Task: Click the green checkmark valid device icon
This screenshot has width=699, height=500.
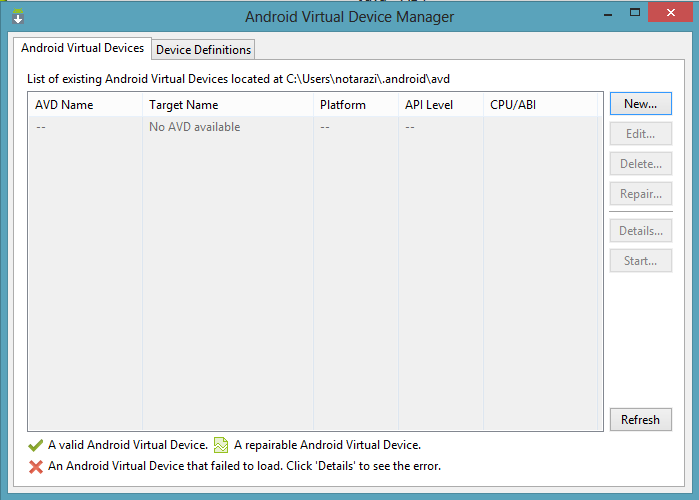Action: 36,445
